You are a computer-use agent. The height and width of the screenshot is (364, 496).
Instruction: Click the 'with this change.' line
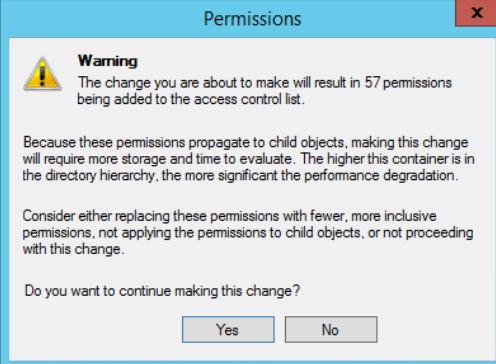pyautogui.click(x=73, y=249)
